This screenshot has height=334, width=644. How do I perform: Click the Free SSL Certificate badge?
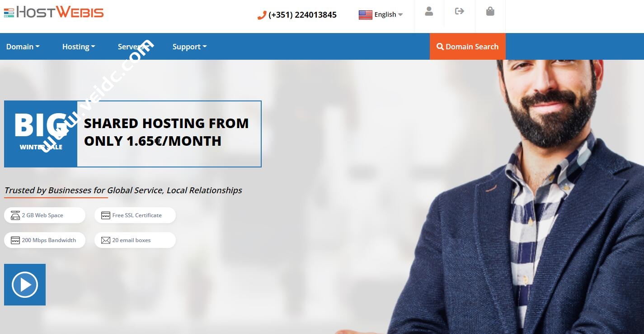coord(135,215)
